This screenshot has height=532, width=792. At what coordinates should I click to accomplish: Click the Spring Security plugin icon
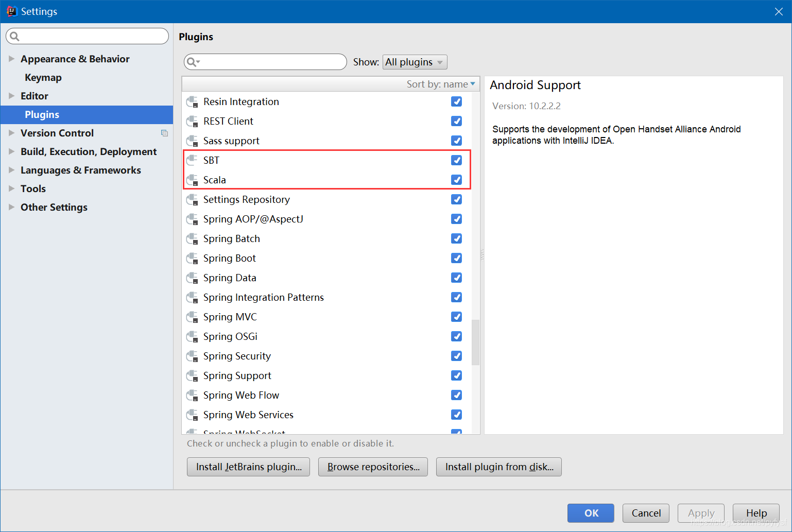point(192,356)
